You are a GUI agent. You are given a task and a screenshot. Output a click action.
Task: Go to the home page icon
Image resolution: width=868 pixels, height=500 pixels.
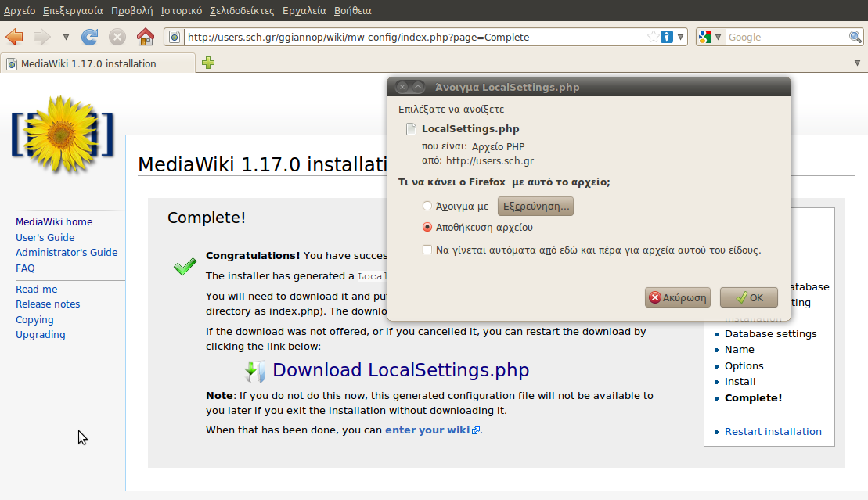pyautogui.click(x=146, y=37)
